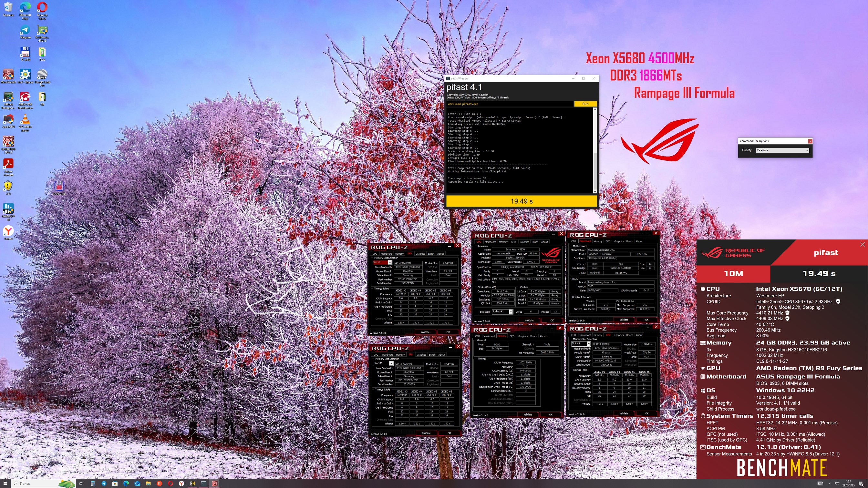Open the Bench tab in the Slot #3 CPU-Z window
This screenshot has width=868, height=488.
tap(431, 254)
